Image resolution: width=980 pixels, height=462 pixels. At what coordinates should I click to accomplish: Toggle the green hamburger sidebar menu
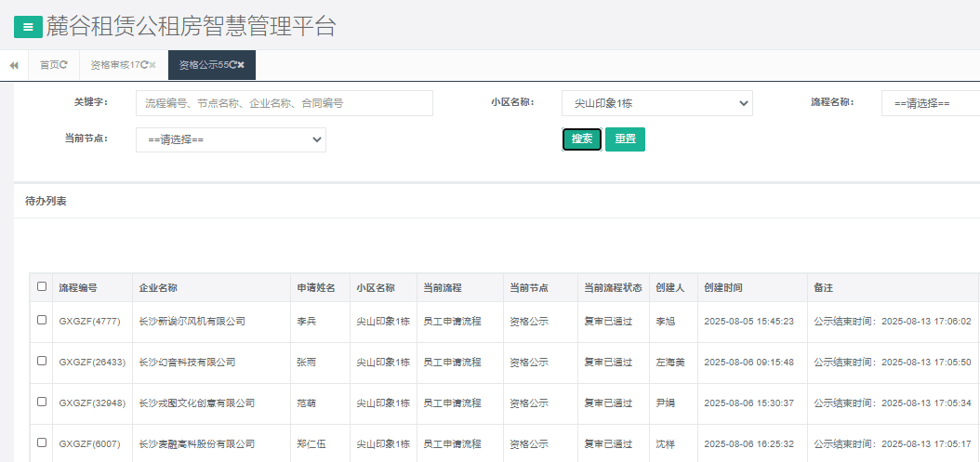[28, 27]
